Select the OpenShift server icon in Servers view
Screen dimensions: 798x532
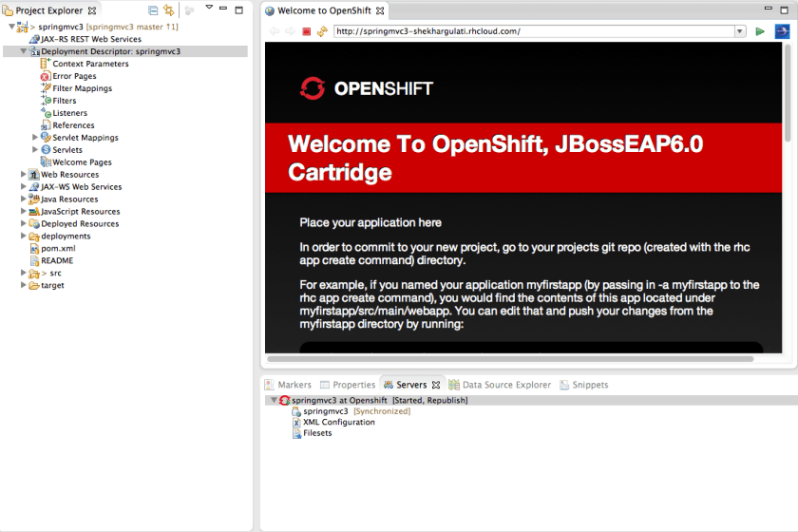click(x=284, y=401)
